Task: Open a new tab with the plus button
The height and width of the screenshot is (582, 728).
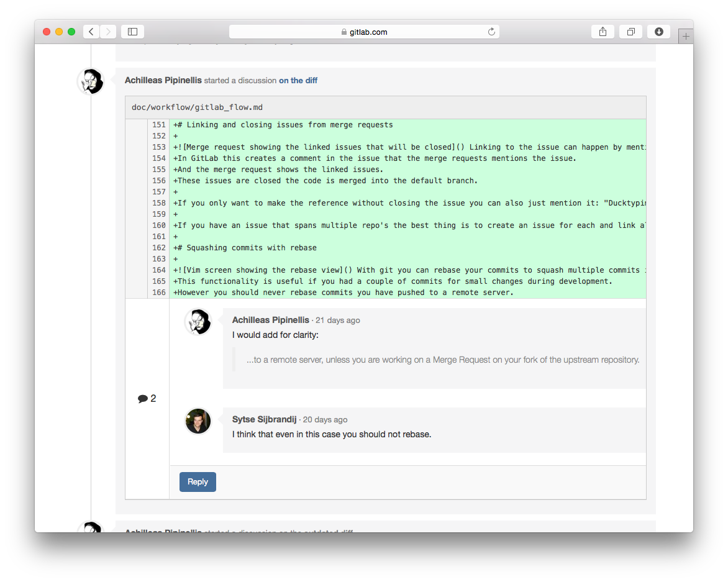Action: pyautogui.click(x=685, y=35)
